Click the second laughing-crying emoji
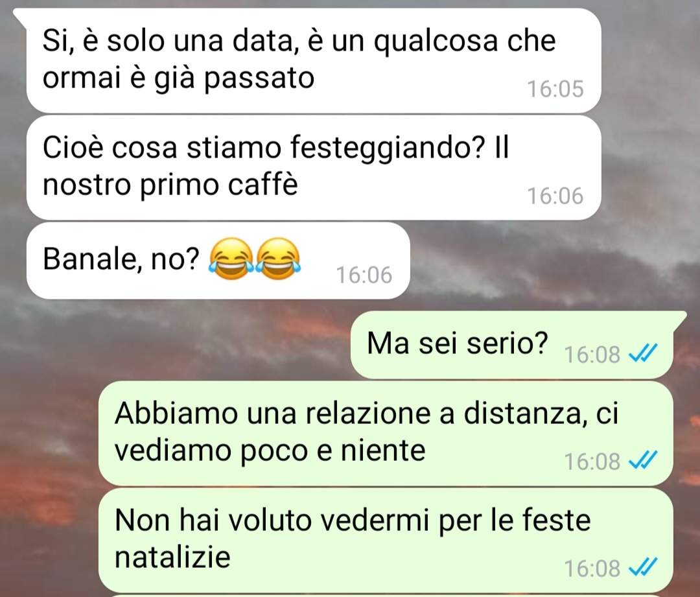Viewport: 700px width, 597px height. tap(277, 259)
